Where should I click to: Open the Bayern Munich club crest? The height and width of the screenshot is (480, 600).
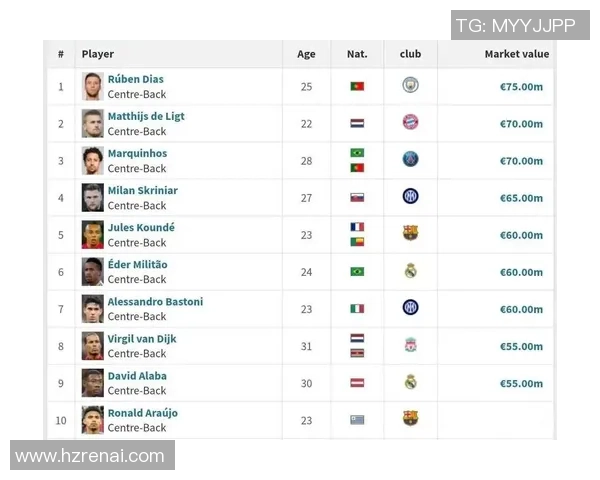[410, 123]
